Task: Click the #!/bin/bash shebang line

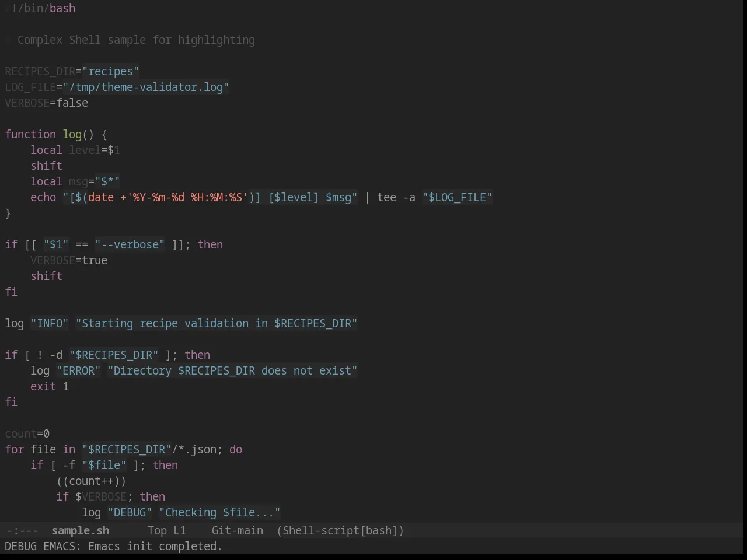Action: coord(40,8)
